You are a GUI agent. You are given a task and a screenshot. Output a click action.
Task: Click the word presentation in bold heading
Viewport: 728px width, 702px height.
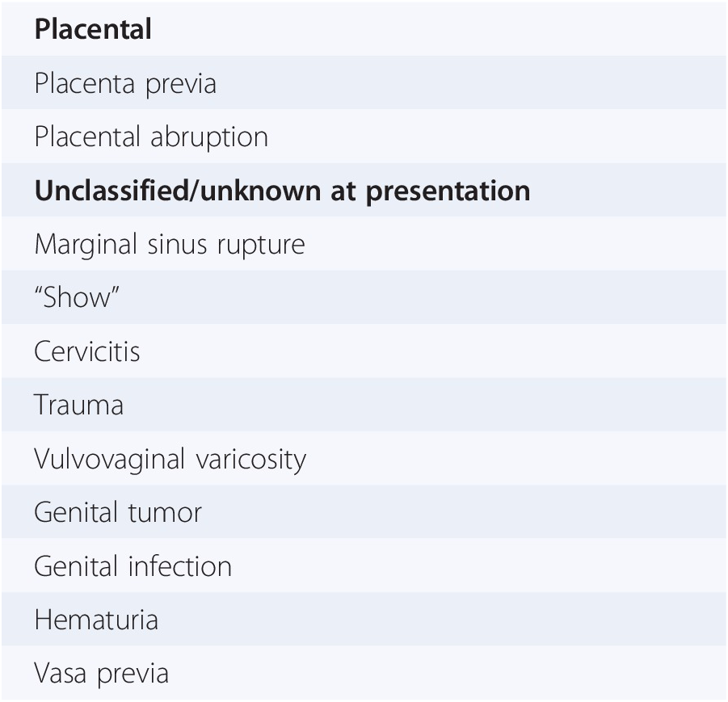(x=448, y=192)
